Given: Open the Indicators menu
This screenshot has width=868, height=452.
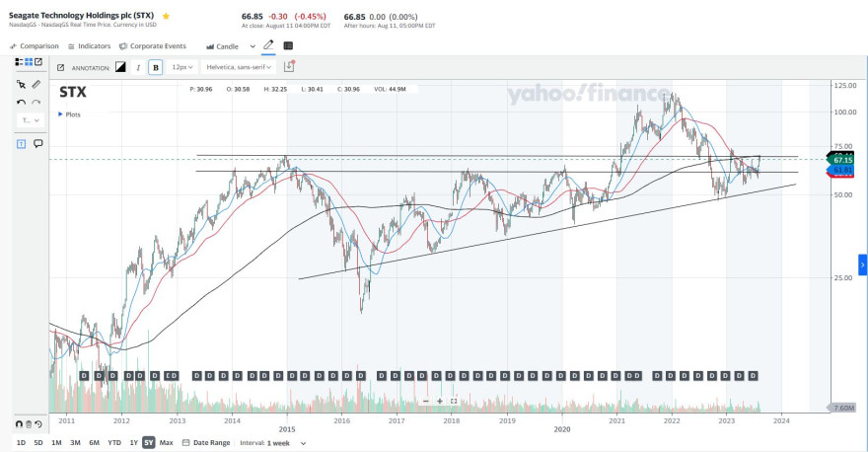Looking at the screenshot, I should pyautogui.click(x=89, y=46).
